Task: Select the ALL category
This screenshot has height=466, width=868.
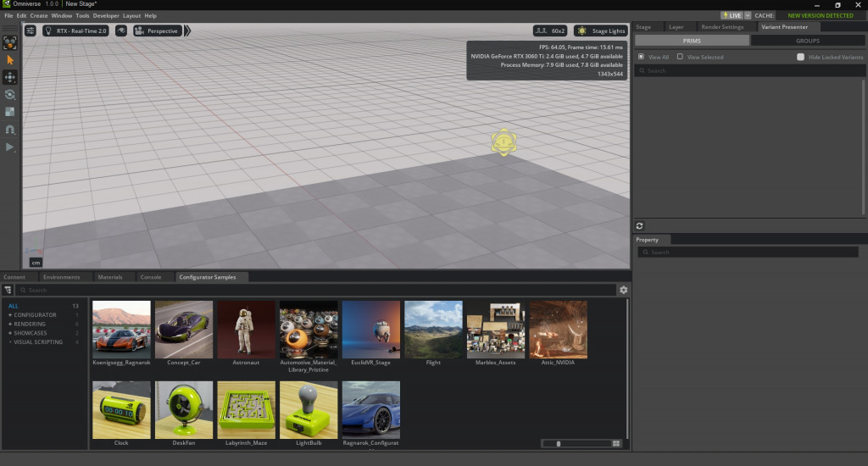Action: pyautogui.click(x=14, y=306)
